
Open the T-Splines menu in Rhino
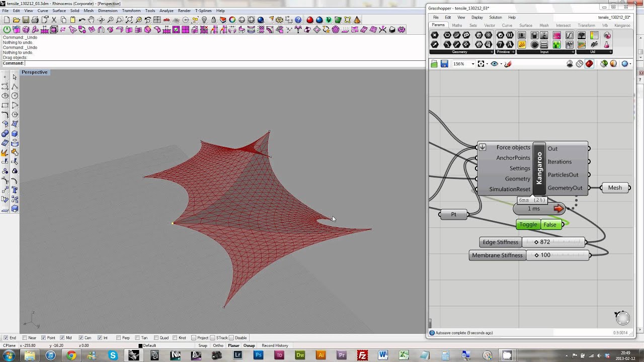coord(203,11)
